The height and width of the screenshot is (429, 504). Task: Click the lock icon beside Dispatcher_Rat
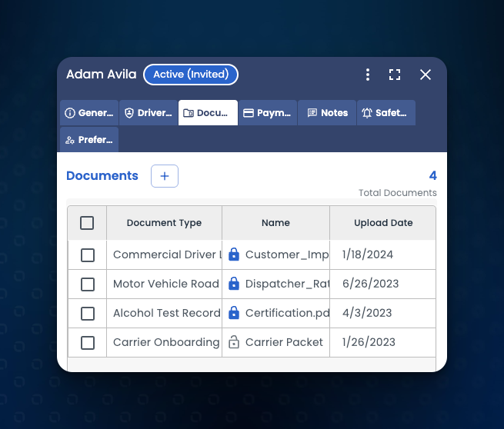[x=234, y=284]
